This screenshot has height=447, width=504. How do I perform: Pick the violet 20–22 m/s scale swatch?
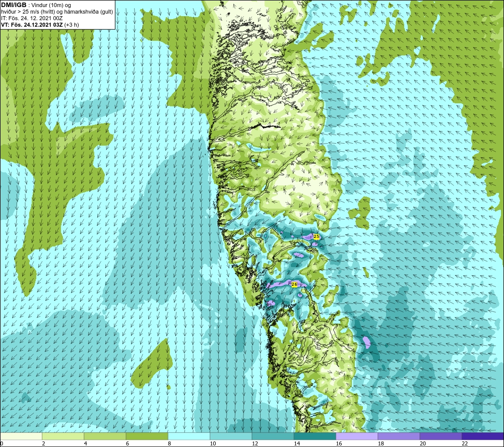point(440,436)
